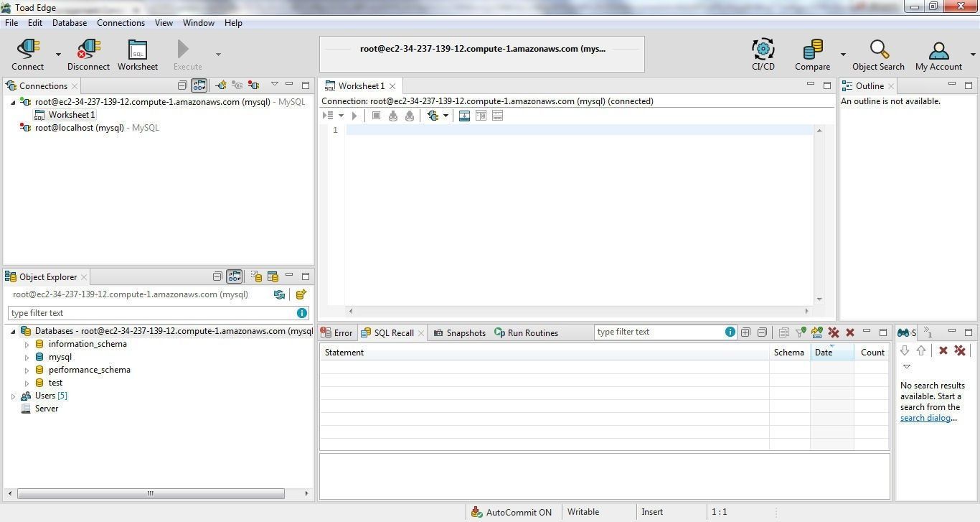Expand the mysql database node

coord(27,357)
